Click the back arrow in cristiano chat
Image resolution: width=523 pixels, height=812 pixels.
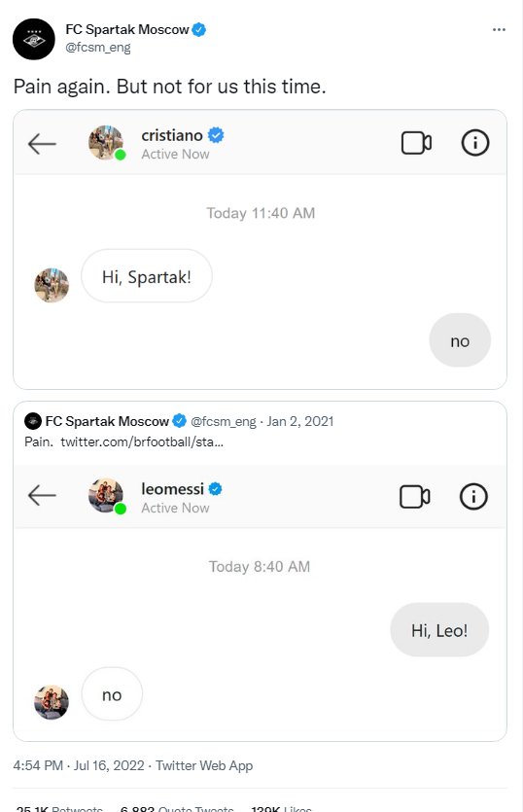(x=42, y=144)
